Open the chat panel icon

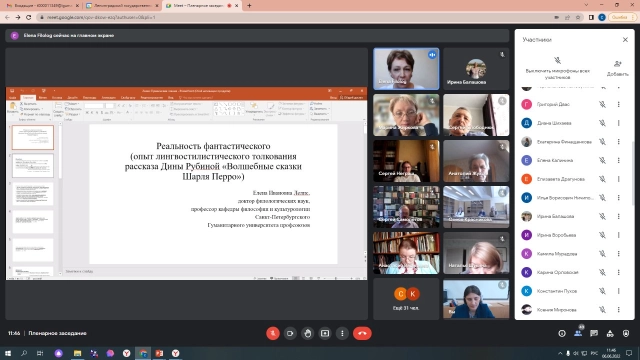pos(594,333)
